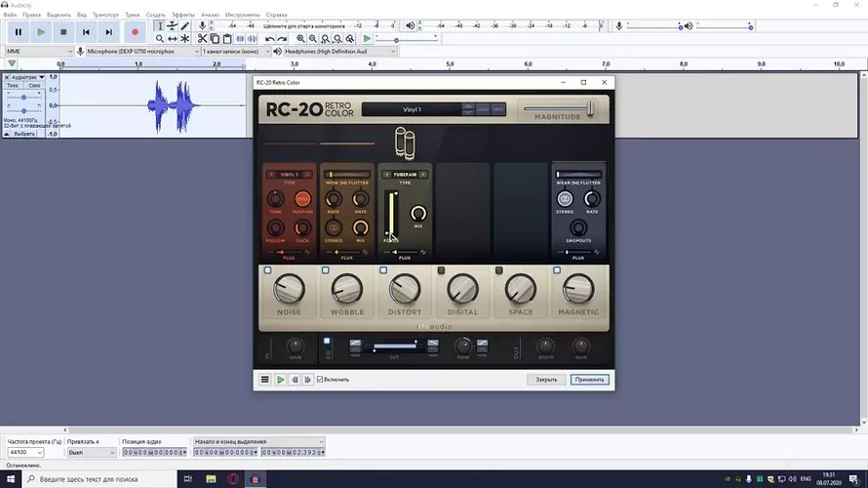Click the Redo arrow icon

tap(282, 39)
